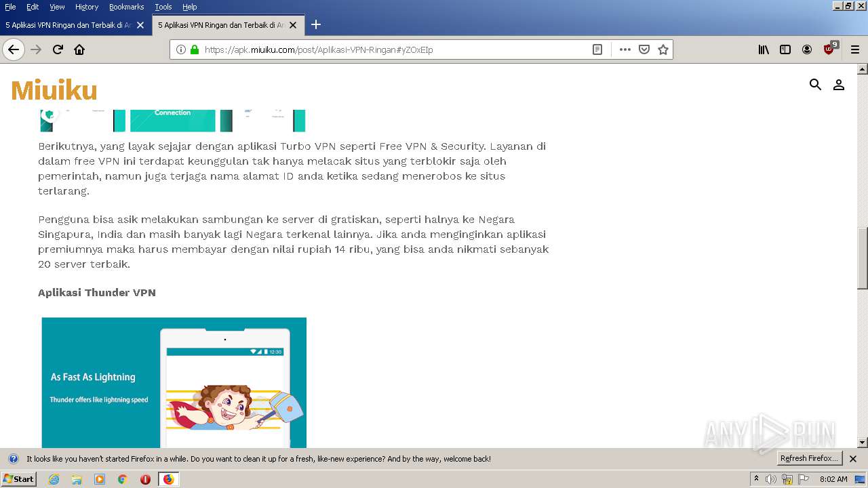Click the Free VPN screenshot image strip

174,121
